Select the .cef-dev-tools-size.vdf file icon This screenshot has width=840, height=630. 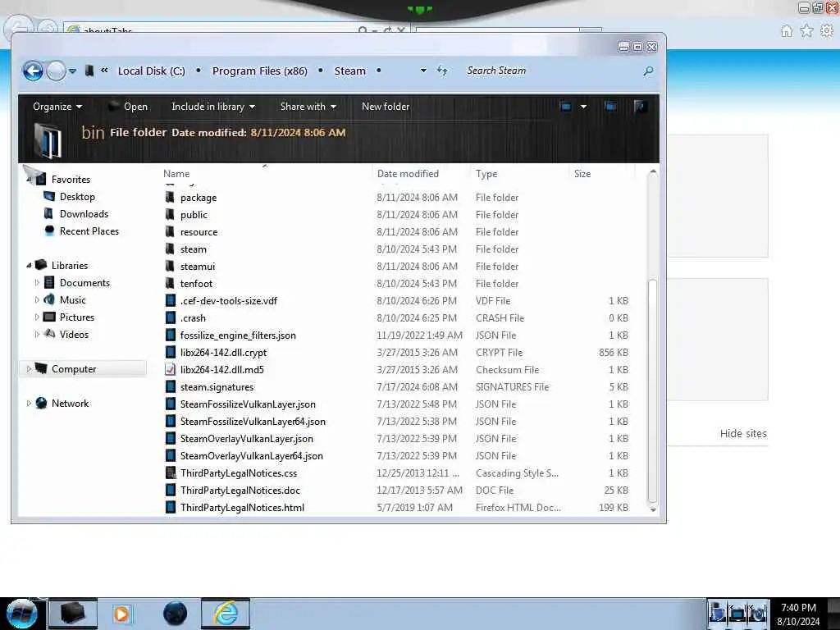coord(171,300)
